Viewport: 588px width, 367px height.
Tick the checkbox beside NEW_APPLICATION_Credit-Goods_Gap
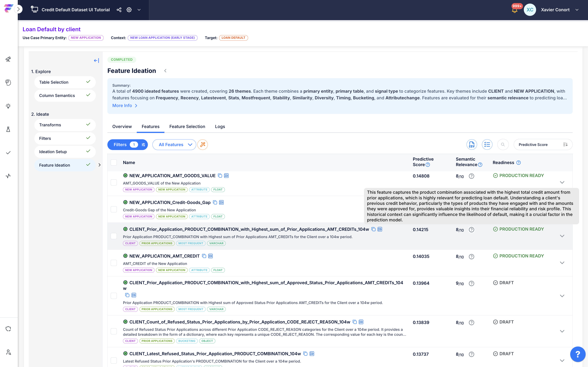tap(114, 209)
